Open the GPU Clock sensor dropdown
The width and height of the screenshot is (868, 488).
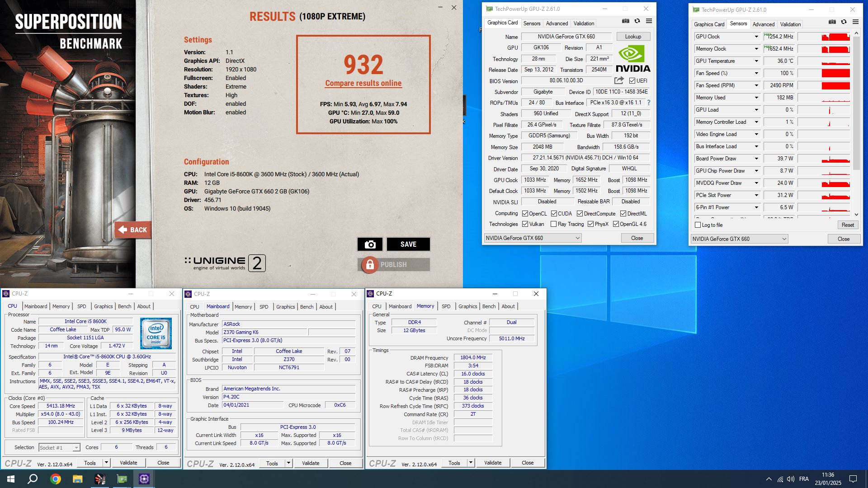756,37
